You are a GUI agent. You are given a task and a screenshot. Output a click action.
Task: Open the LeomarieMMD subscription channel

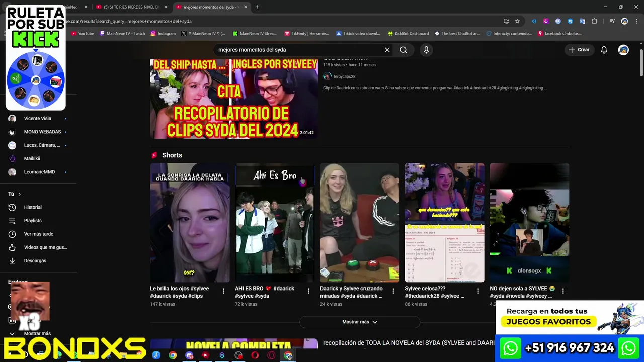click(x=39, y=172)
